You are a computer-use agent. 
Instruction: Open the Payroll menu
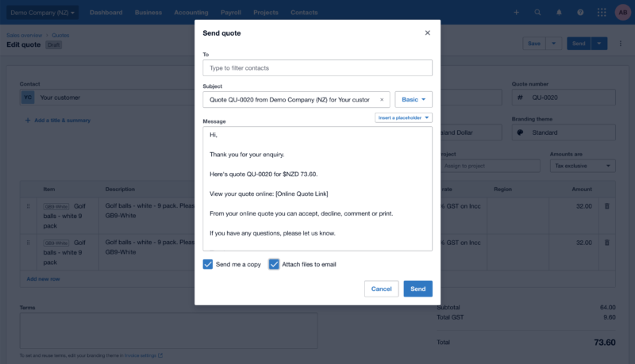pyautogui.click(x=231, y=13)
